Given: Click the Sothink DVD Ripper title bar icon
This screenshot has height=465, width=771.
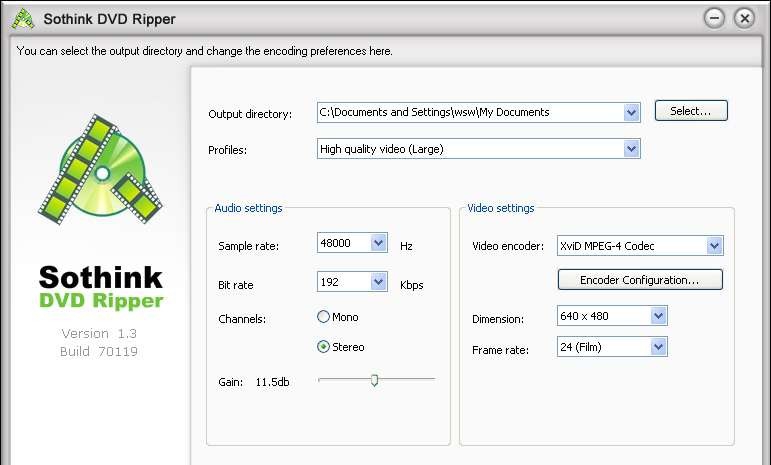Looking at the screenshot, I should [x=23, y=19].
